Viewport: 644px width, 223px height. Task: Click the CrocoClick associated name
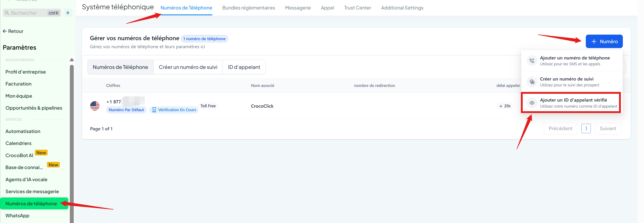coord(262,106)
